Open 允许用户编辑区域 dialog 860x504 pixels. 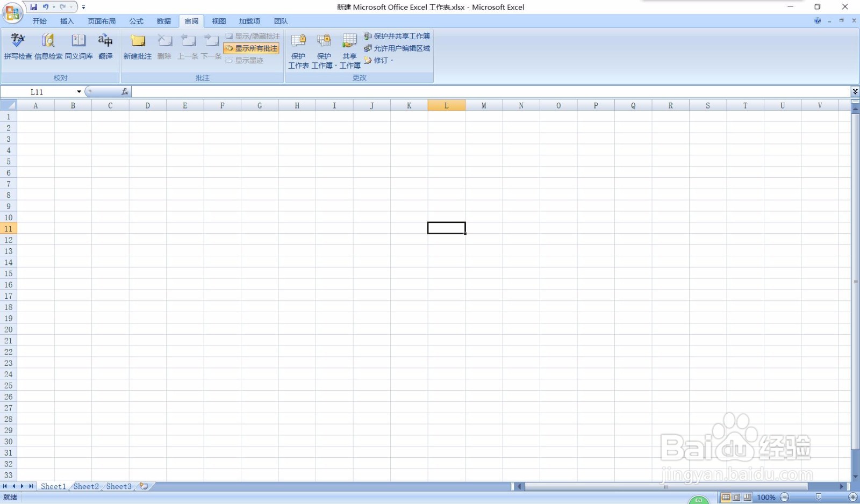pyautogui.click(x=398, y=48)
